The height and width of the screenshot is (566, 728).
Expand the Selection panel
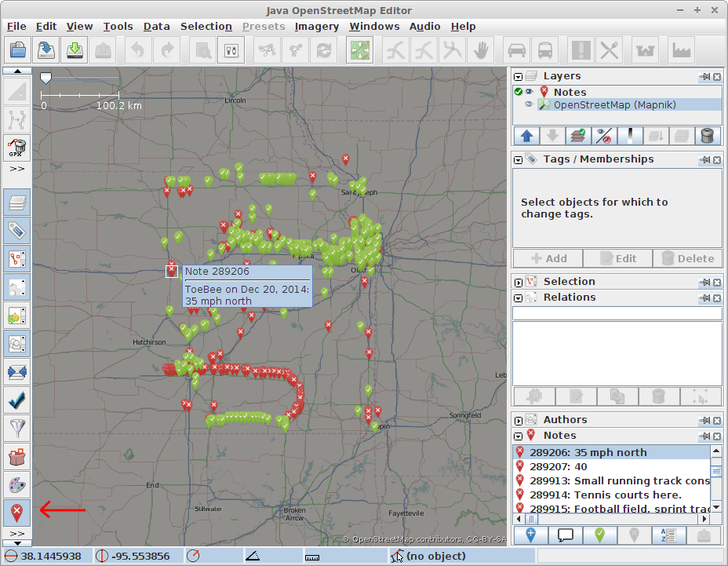519,281
